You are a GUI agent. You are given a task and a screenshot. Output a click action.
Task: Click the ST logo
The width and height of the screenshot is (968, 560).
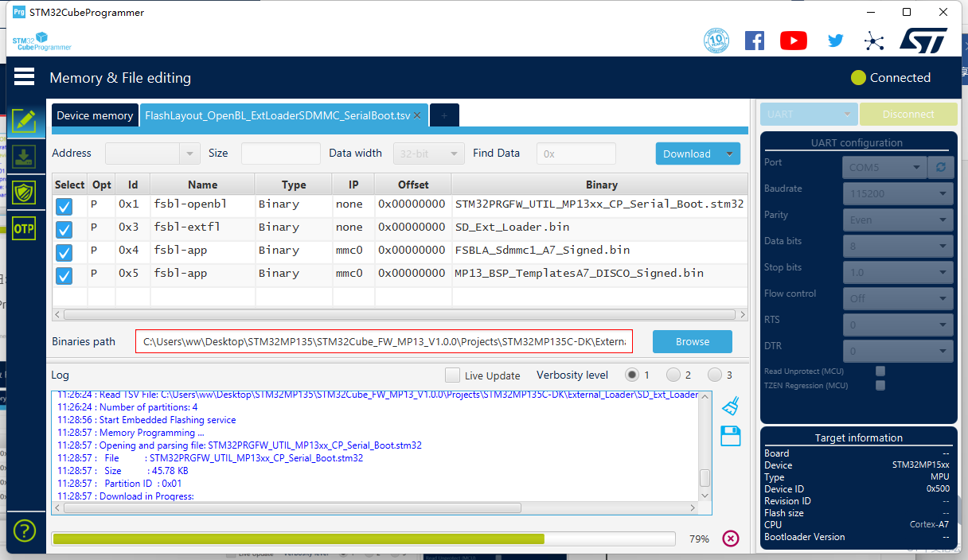(x=923, y=41)
